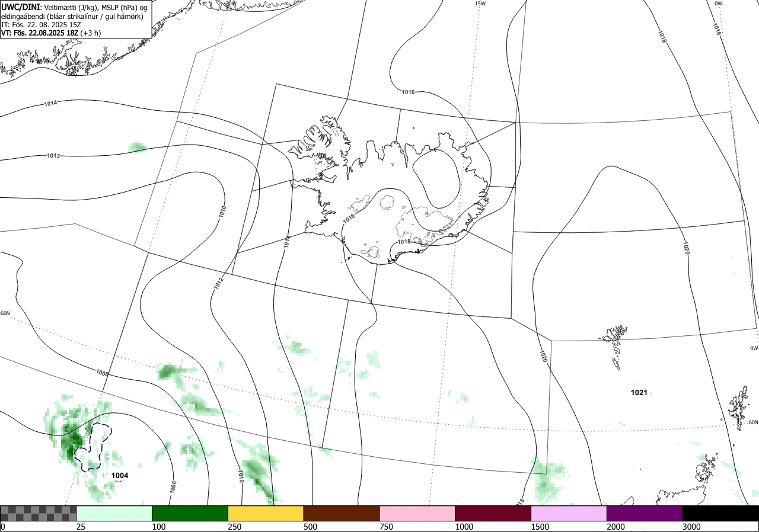Pick the maroon 1000–1500 legend swatch
The width and height of the screenshot is (759, 532).
point(493,513)
